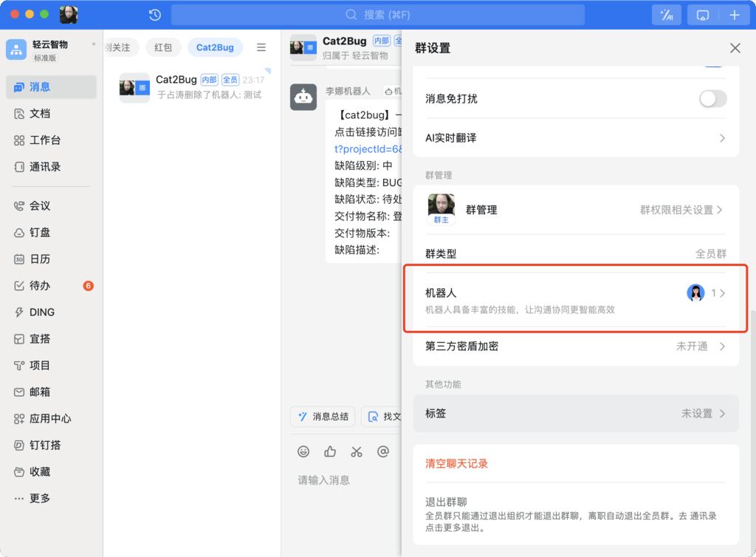Select the 红包 filter tab
The height and width of the screenshot is (557, 756).
coord(163,47)
